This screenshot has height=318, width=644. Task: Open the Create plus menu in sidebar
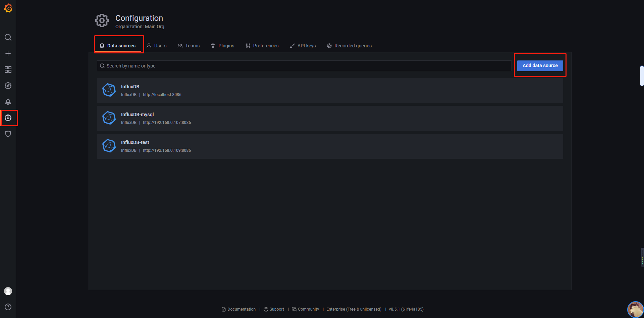8,53
